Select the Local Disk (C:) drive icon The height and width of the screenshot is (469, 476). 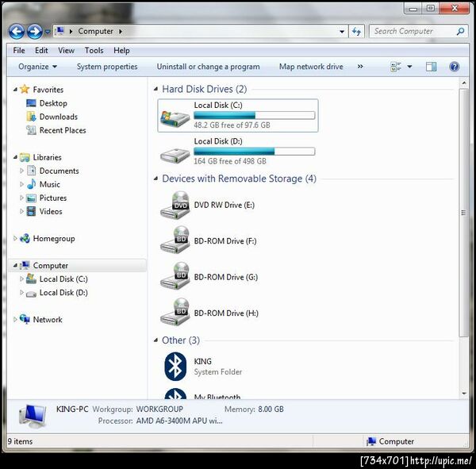point(175,119)
